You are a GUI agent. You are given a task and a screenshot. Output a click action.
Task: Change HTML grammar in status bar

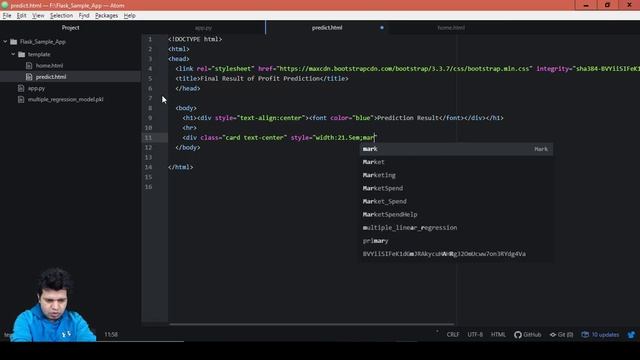click(498, 334)
